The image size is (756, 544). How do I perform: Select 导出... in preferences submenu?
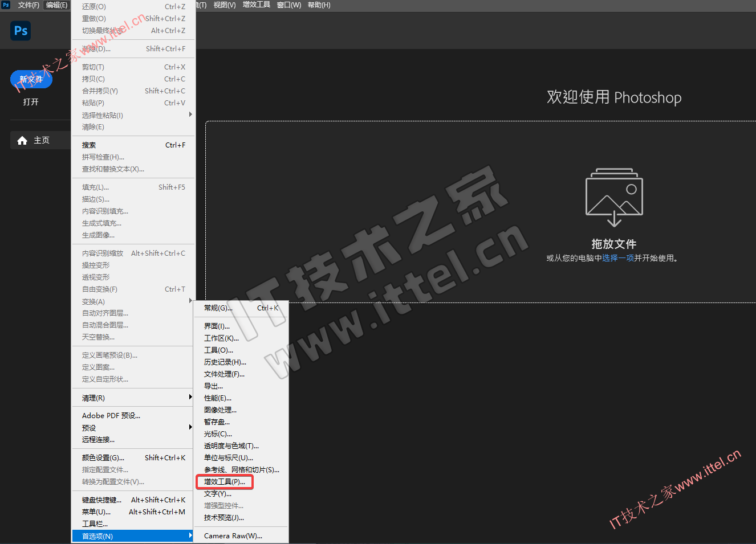coord(241,386)
